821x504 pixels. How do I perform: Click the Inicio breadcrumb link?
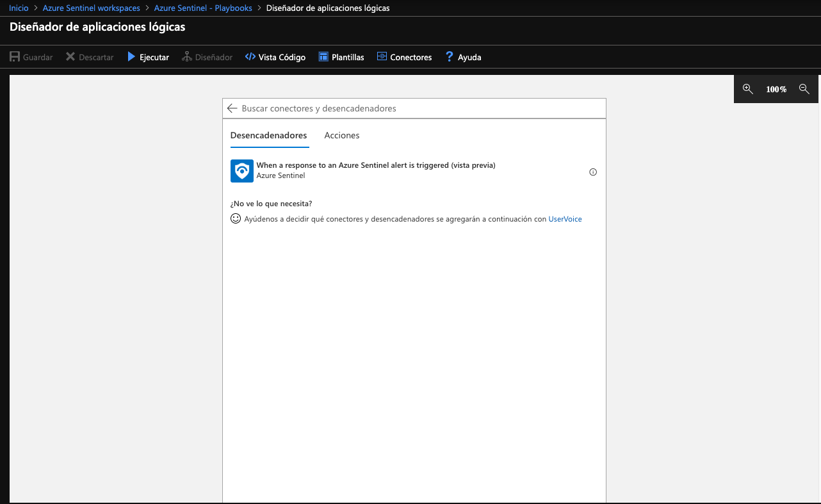(x=19, y=8)
